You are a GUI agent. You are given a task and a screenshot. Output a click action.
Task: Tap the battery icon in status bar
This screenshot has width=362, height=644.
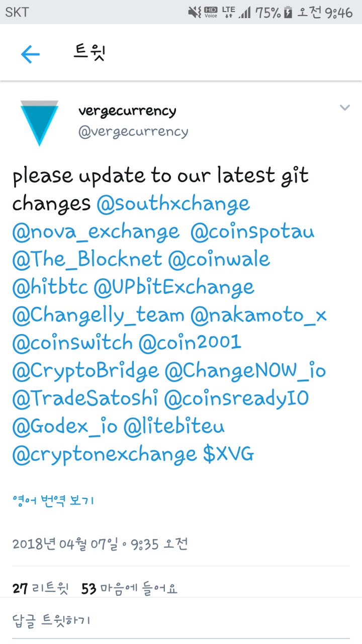(288, 13)
